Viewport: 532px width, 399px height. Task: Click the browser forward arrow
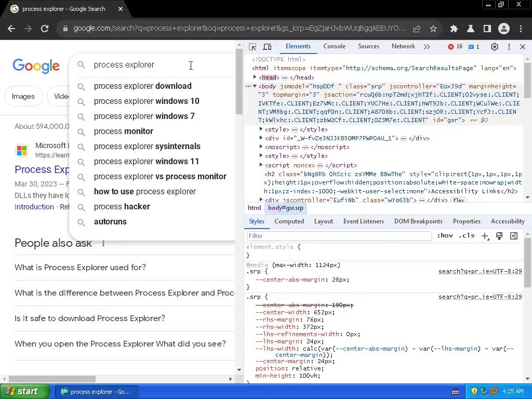coord(28,29)
